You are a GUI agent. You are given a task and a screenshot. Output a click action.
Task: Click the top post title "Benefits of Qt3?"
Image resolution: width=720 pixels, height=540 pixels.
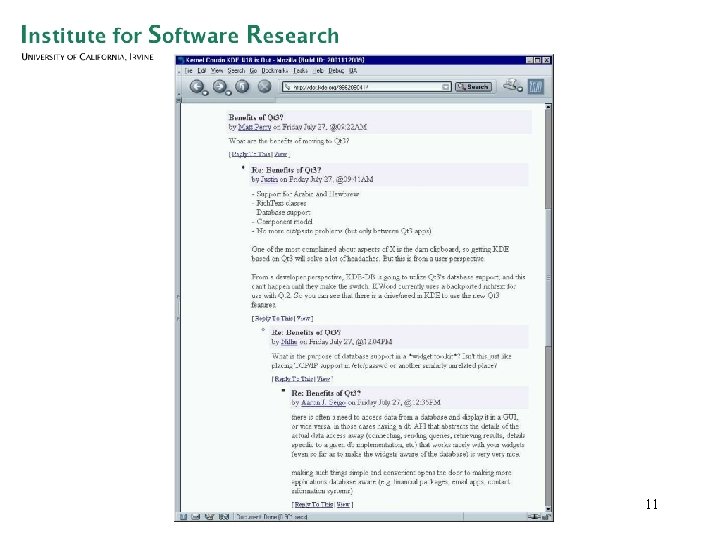point(256,118)
